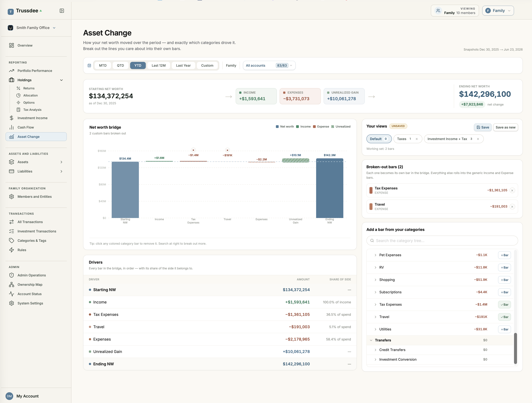Toggle off the Travel bar check

click(505, 317)
